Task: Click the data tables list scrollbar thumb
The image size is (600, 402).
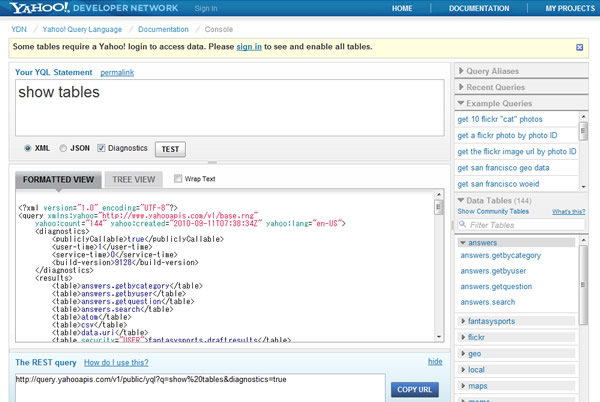Action: point(583,285)
